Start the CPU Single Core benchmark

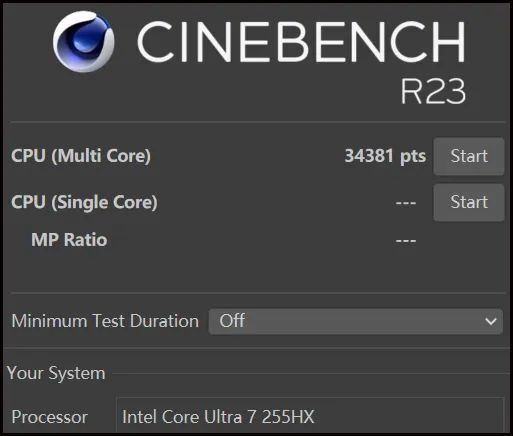coord(469,202)
